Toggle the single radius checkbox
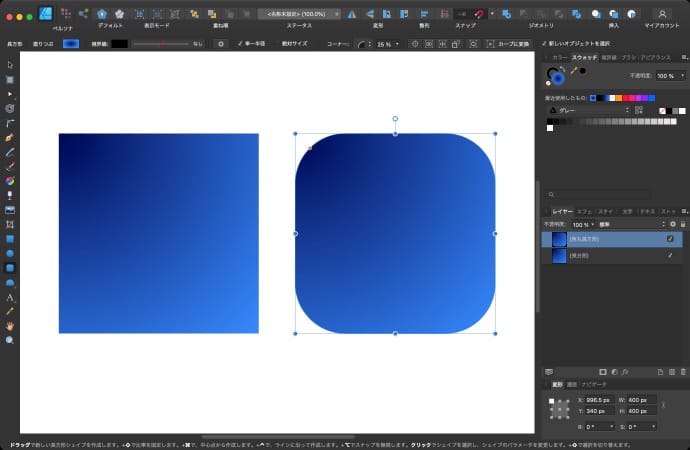This screenshot has width=690, height=450. pyautogui.click(x=242, y=44)
